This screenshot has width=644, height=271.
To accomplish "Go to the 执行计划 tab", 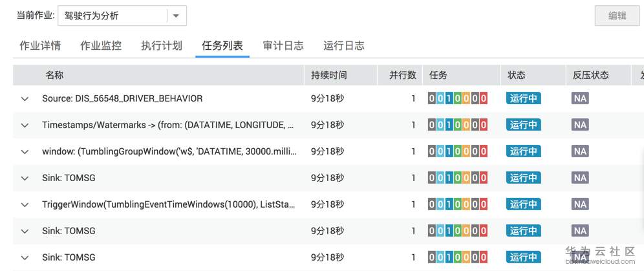I will click(162, 45).
